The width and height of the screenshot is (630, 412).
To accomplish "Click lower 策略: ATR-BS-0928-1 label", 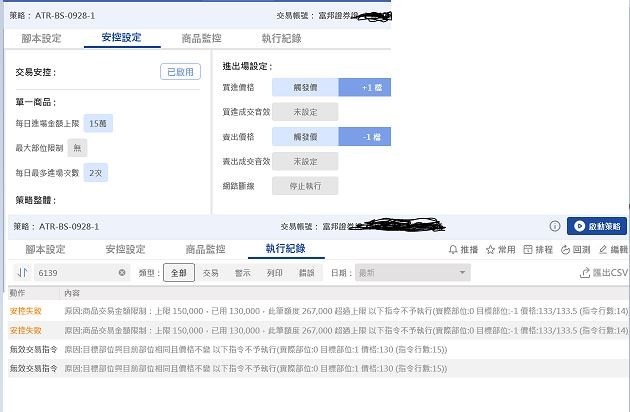I will pos(56,227).
